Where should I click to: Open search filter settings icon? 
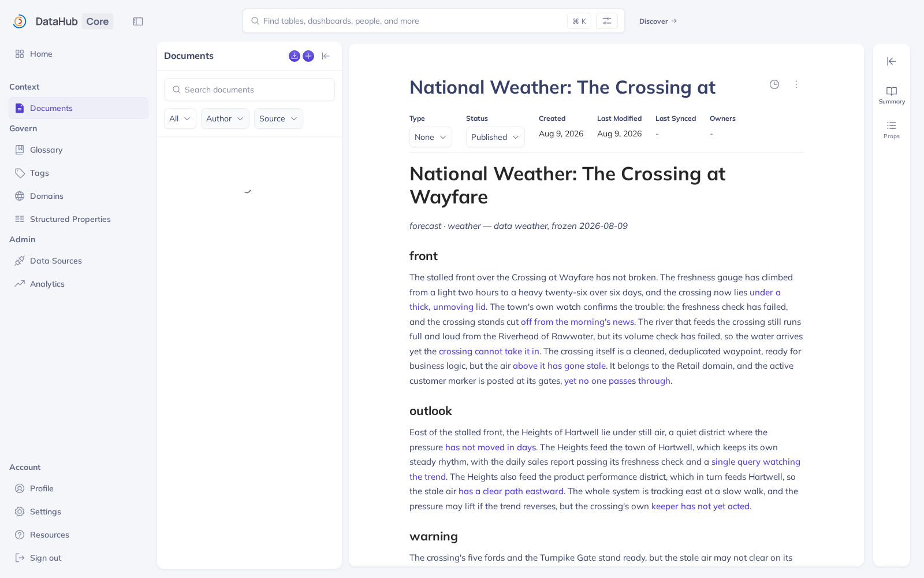click(x=607, y=21)
